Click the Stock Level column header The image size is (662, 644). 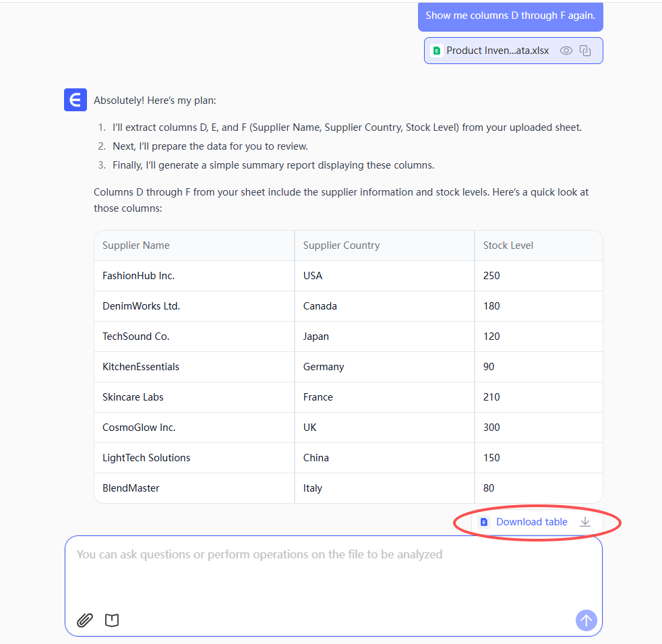[x=508, y=245]
